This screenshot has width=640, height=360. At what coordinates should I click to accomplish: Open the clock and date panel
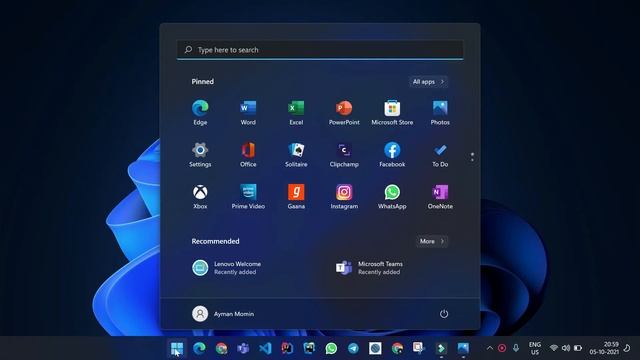click(x=604, y=348)
